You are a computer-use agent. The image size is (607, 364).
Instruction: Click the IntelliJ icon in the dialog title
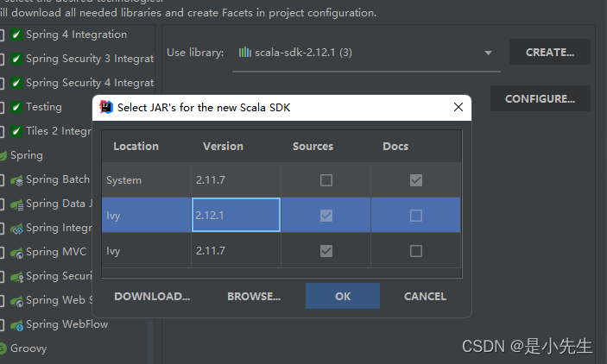click(x=106, y=107)
